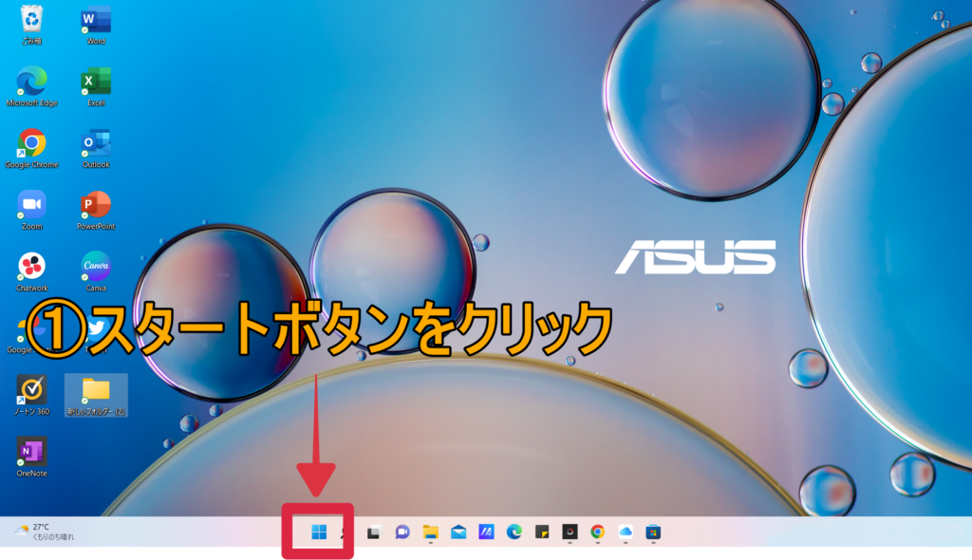The height and width of the screenshot is (560, 972).
Task: Open the Chatwork desktop icon
Action: (31, 272)
